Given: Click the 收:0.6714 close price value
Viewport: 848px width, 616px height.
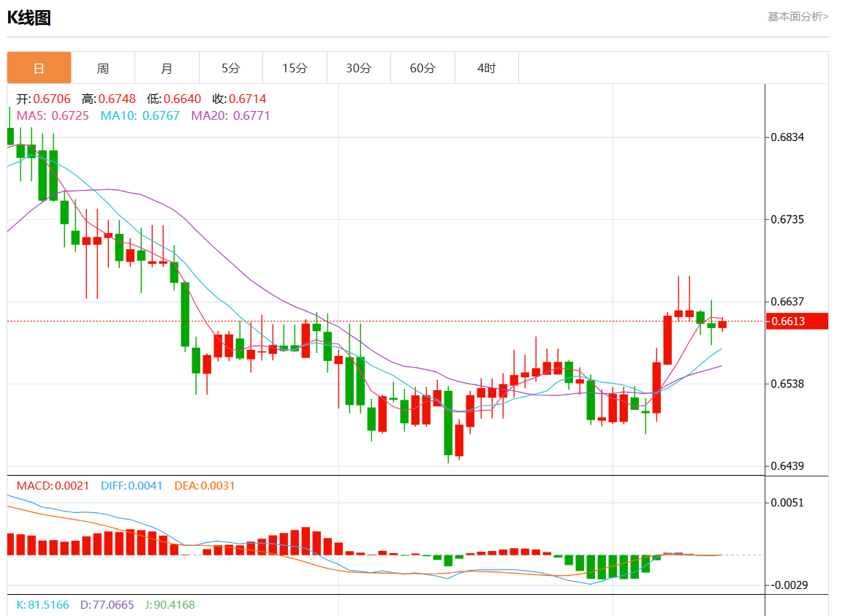Looking at the screenshot, I should point(239,99).
